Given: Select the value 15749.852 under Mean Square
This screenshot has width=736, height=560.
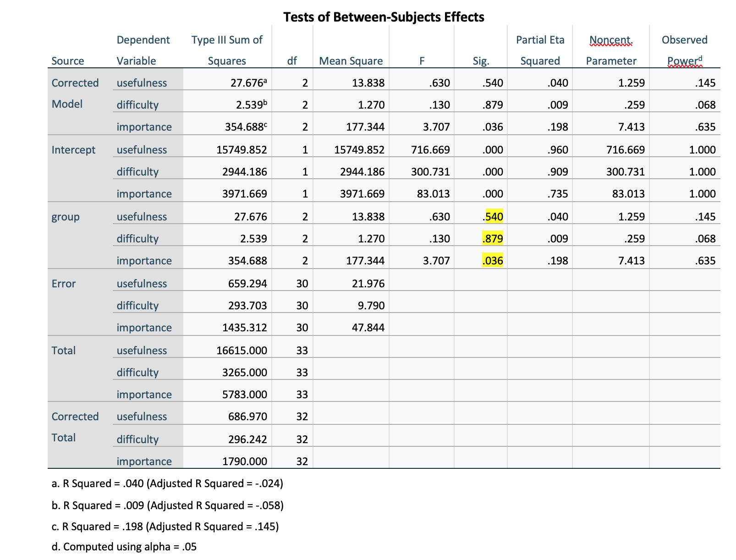Looking at the screenshot, I should (x=359, y=150).
